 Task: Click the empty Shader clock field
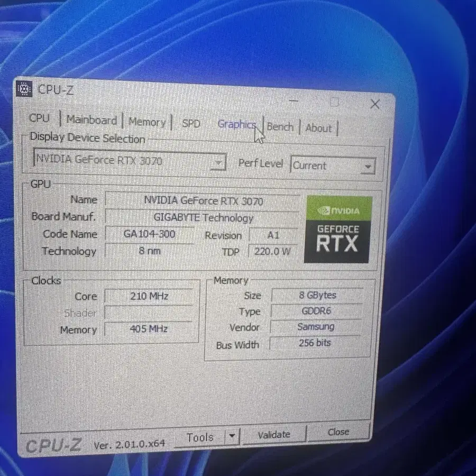149,313
